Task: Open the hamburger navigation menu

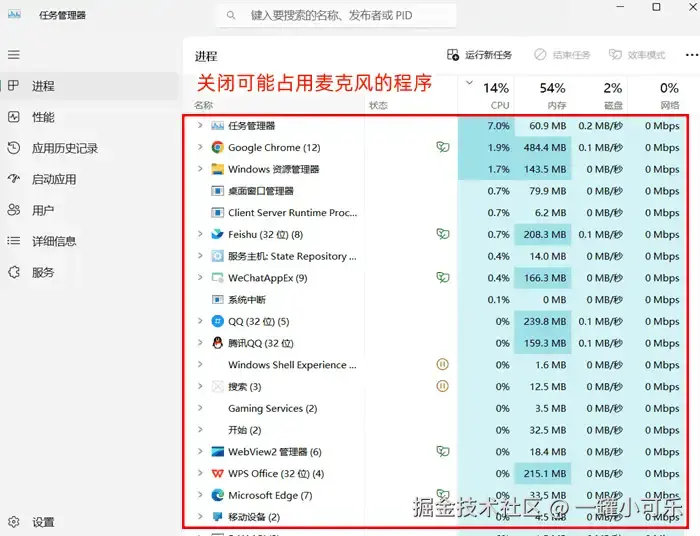Action: pos(13,54)
